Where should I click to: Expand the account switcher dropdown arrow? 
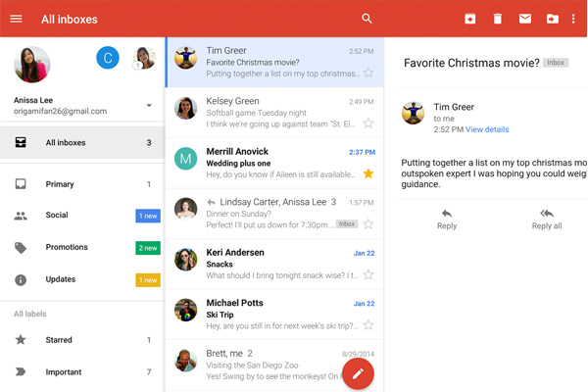click(149, 106)
